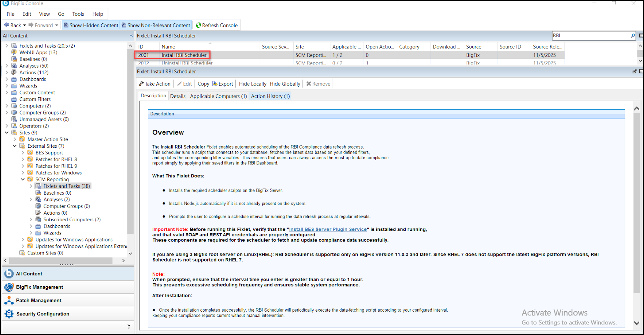Click the search magnifier icon
Screen dimensions: 644x335
(633, 35)
